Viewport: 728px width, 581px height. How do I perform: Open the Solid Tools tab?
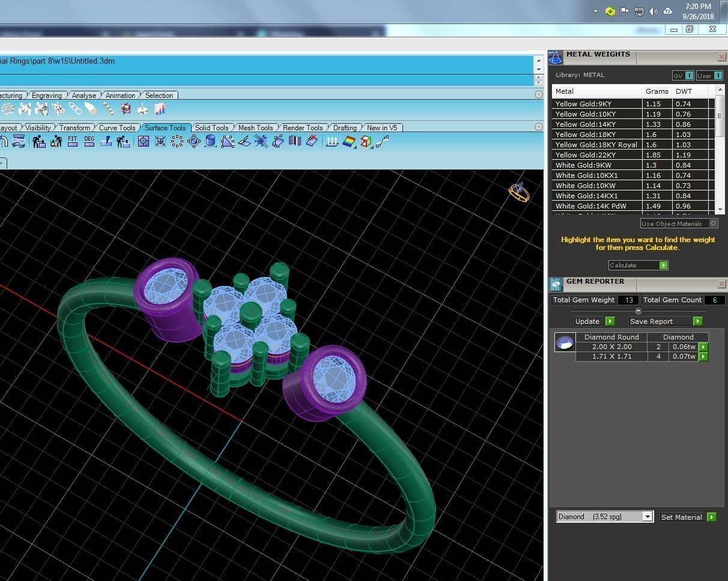211,127
